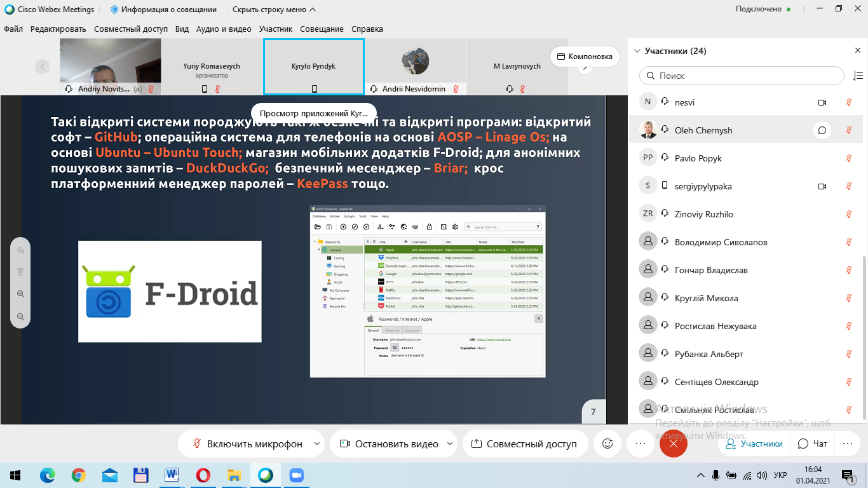This screenshot has width=868, height=488.
Task: Open the Участник menu
Action: click(x=276, y=29)
